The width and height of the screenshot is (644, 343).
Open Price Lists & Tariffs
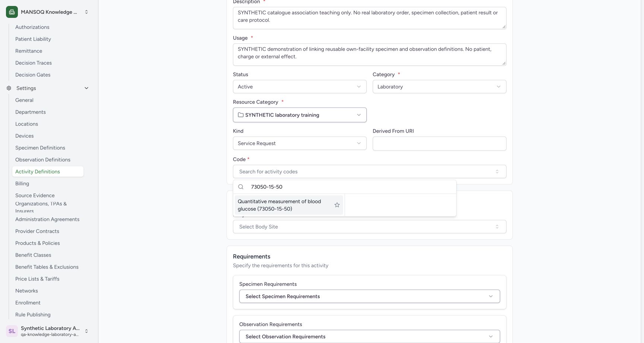click(37, 279)
